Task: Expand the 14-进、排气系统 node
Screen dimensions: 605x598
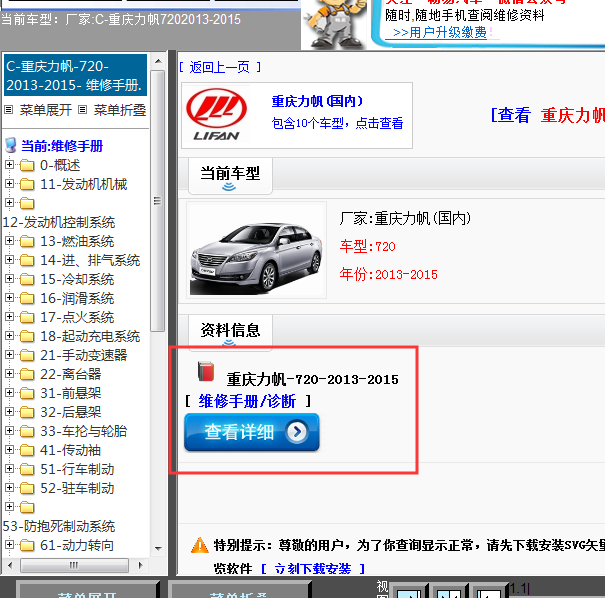Action: coord(9,260)
